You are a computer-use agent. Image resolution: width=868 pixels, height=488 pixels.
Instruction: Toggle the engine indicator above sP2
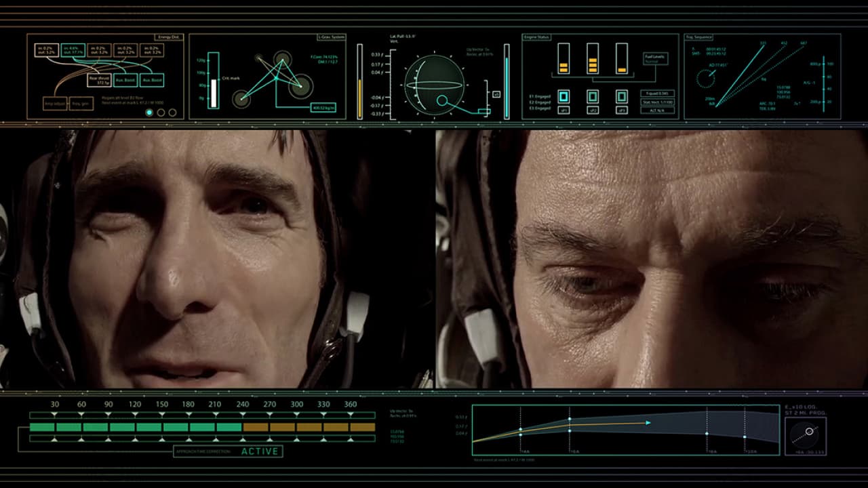point(593,96)
